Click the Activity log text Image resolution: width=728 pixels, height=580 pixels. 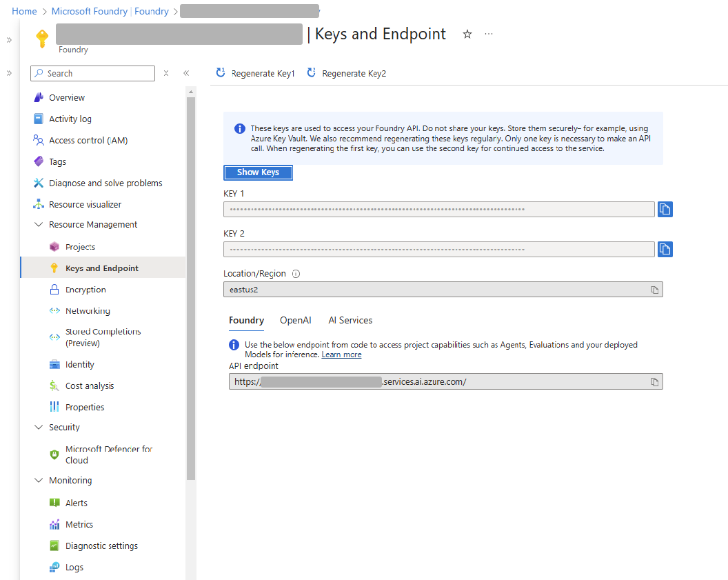(x=70, y=119)
